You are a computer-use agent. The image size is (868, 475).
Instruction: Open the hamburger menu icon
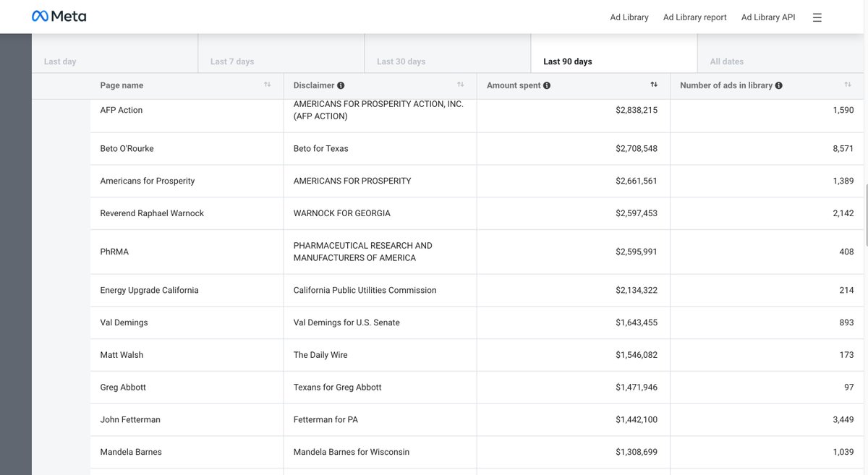(x=817, y=17)
